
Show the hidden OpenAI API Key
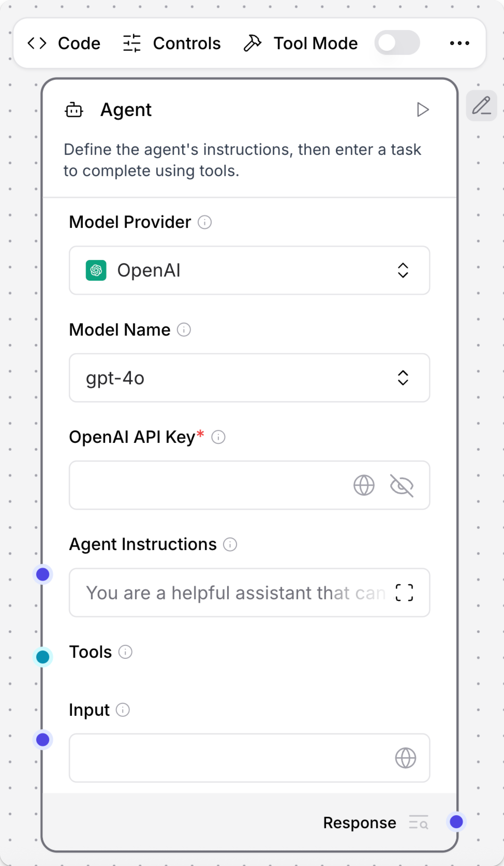[x=401, y=486]
